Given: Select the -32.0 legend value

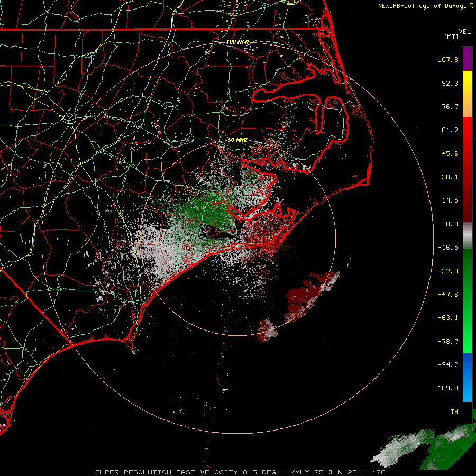Looking at the screenshot, I should (448, 271).
